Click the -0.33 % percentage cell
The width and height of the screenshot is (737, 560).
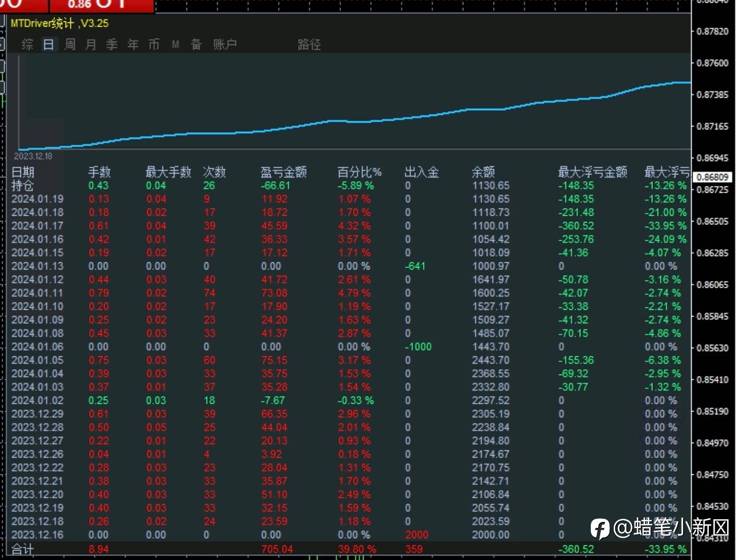356,401
